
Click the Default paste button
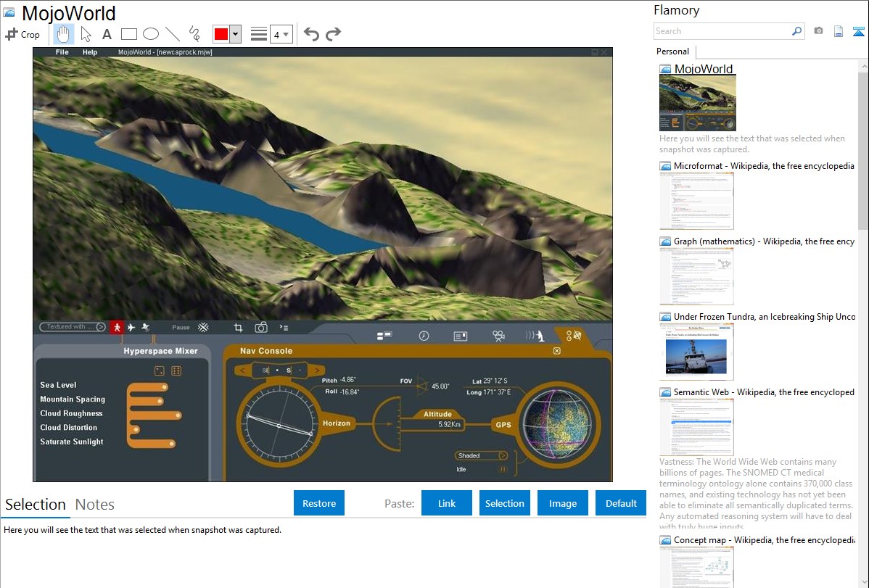[x=621, y=503]
